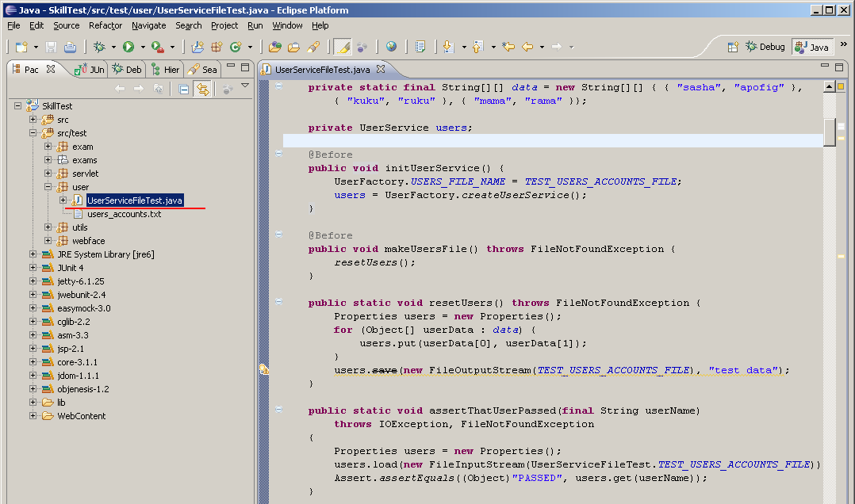Screen dimensions: 855x504
Task: Fold the initUserService method
Action: coord(278,154)
